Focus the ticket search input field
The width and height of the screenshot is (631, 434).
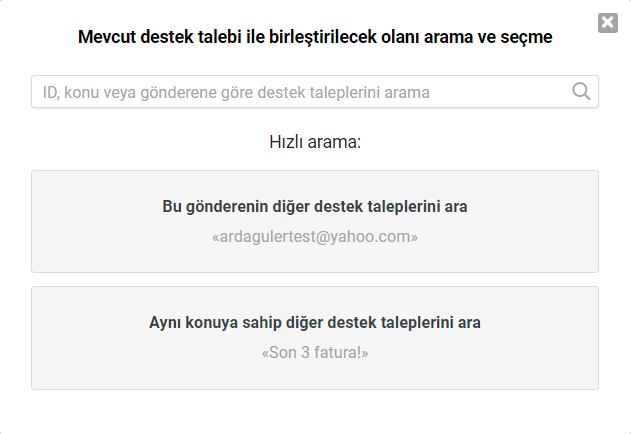(x=315, y=92)
